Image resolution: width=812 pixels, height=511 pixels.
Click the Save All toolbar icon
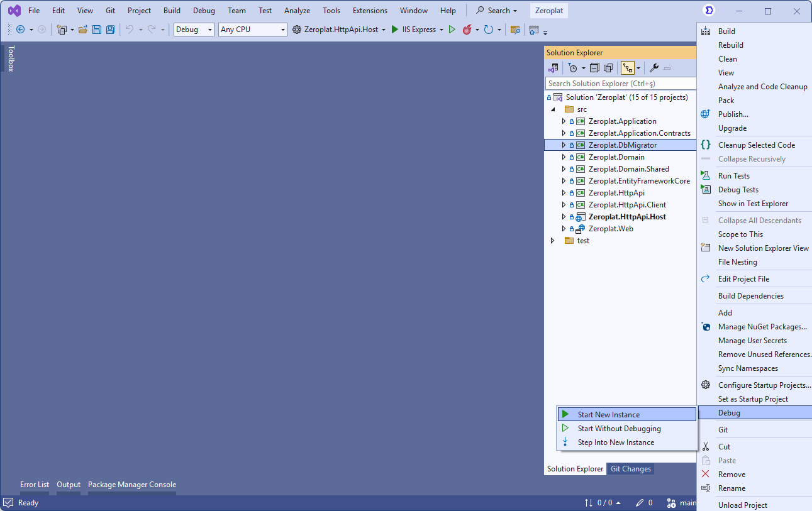tap(111, 30)
